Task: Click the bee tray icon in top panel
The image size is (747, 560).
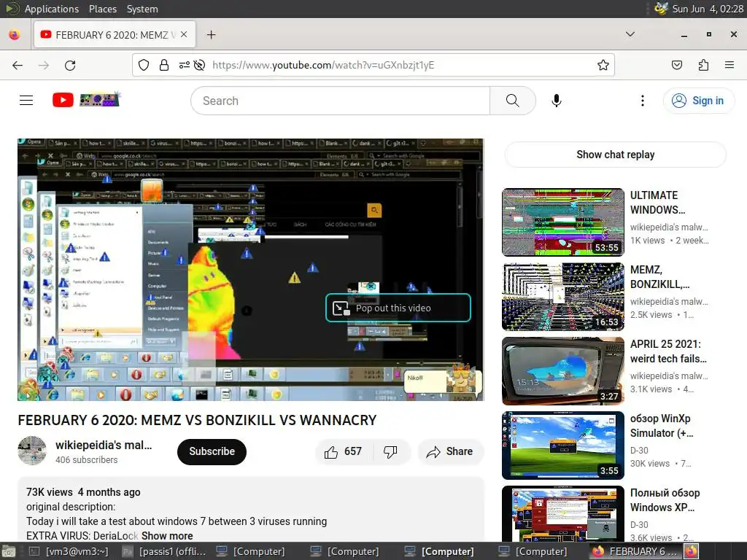Action: coord(661,9)
